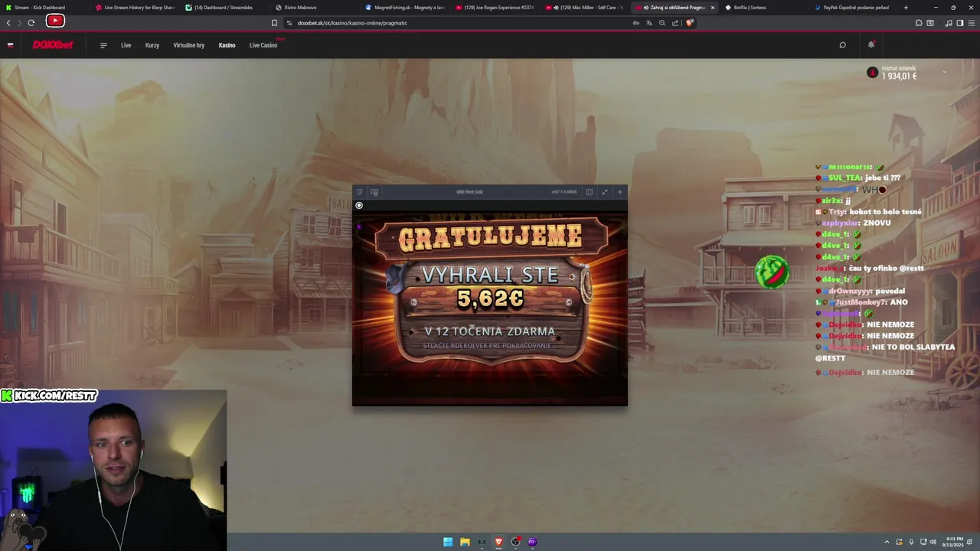Click the Slovak flag language icon

click(10, 45)
